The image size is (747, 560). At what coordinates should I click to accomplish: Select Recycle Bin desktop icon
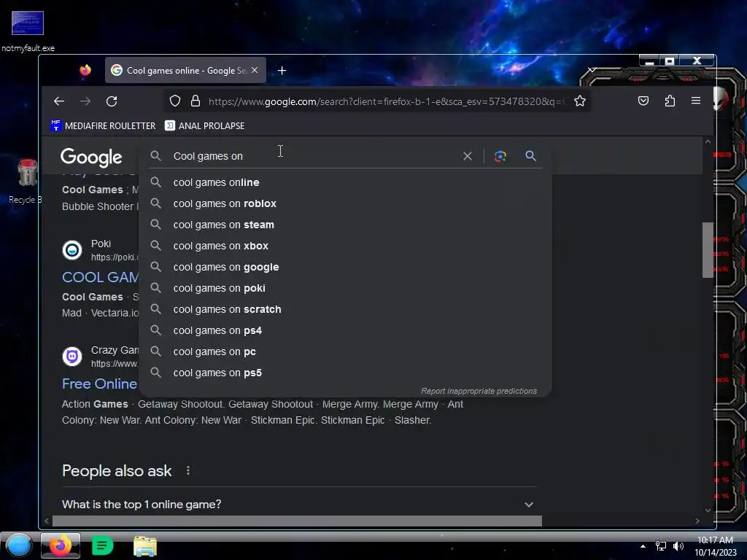click(x=26, y=182)
